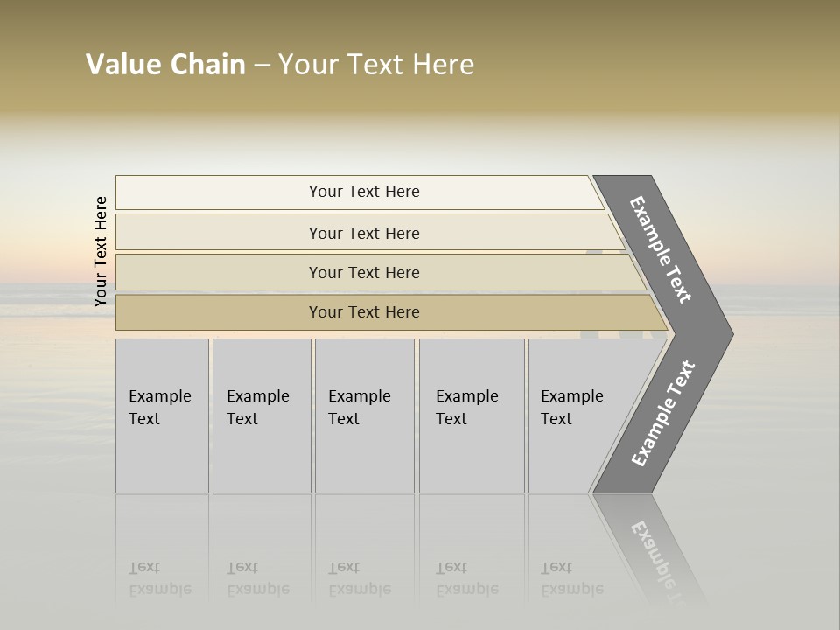Click the second 'Your Text Here' horizontal bar
Screen dimensions: 840x630
363,233
